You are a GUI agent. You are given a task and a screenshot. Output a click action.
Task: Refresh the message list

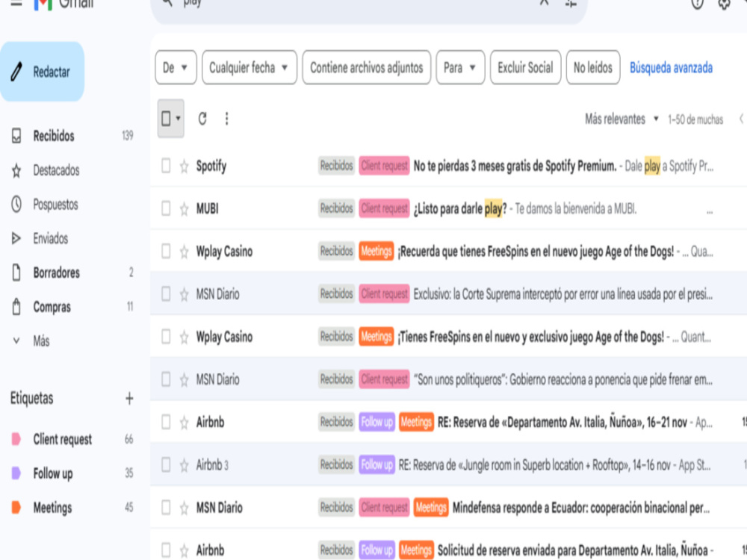pyautogui.click(x=202, y=118)
